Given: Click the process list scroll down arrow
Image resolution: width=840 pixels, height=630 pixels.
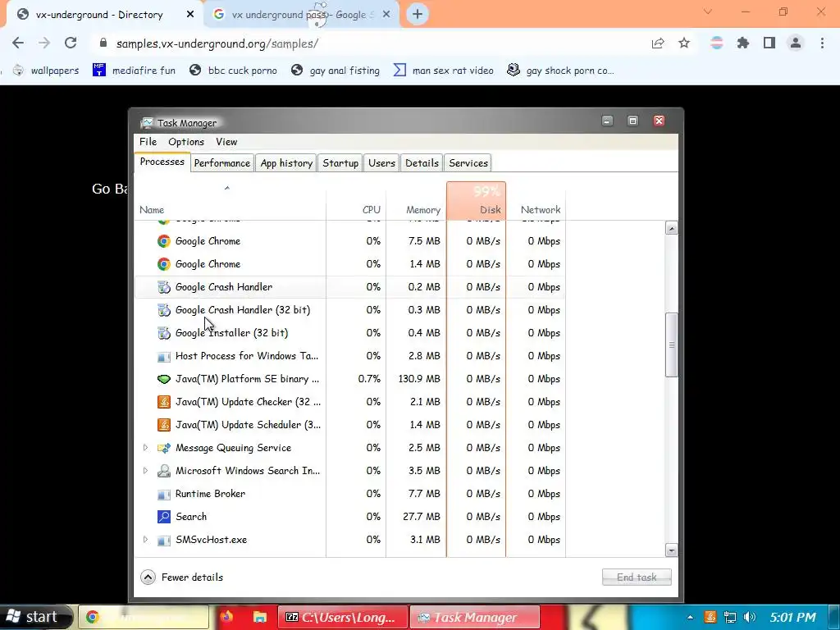Looking at the screenshot, I should point(671,550).
